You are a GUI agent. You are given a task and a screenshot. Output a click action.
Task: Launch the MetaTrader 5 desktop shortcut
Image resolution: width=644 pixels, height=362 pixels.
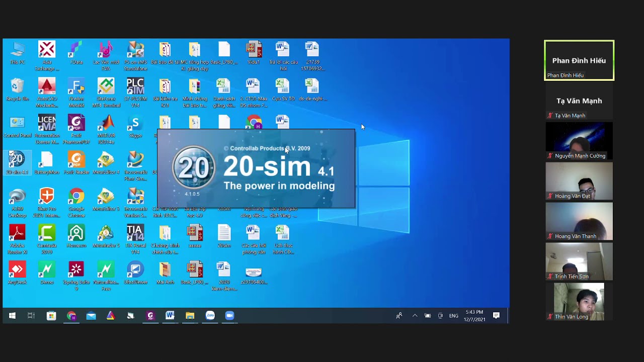click(x=106, y=237)
